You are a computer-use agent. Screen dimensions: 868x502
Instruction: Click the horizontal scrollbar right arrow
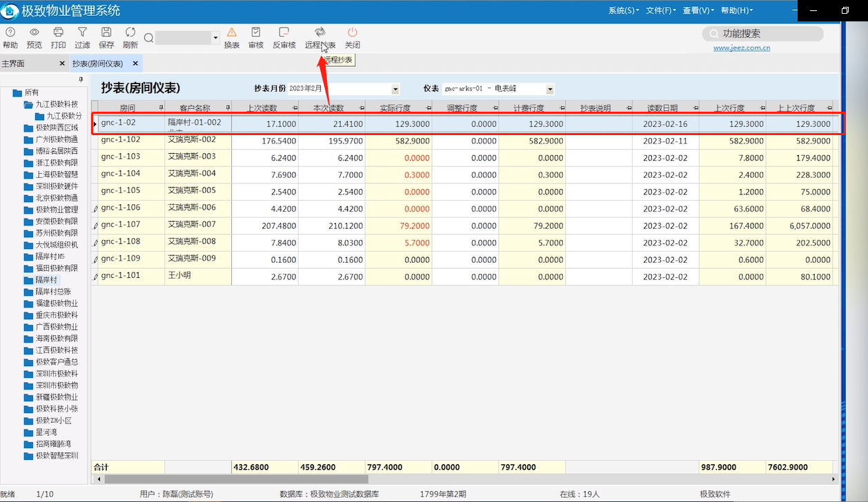point(835,479)
